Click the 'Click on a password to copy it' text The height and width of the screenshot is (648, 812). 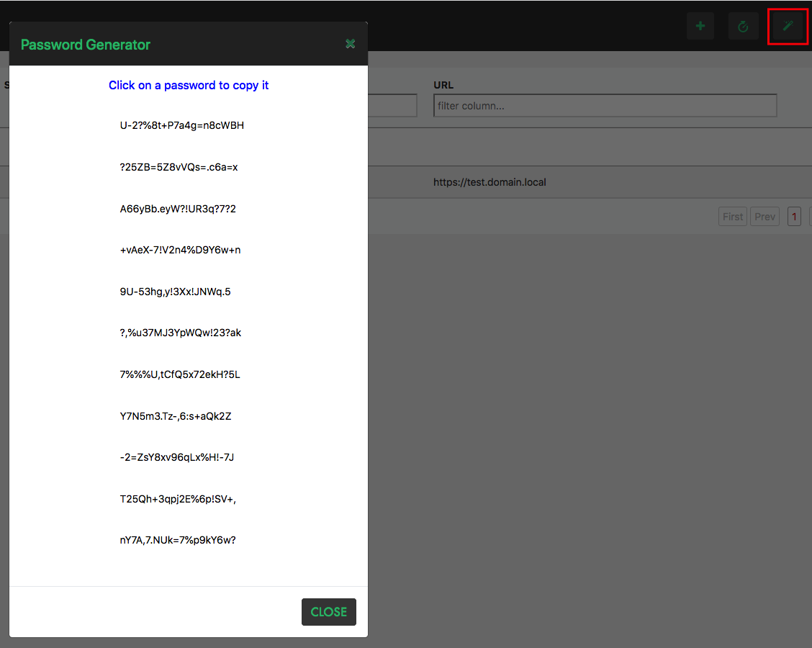click(189, 86)
